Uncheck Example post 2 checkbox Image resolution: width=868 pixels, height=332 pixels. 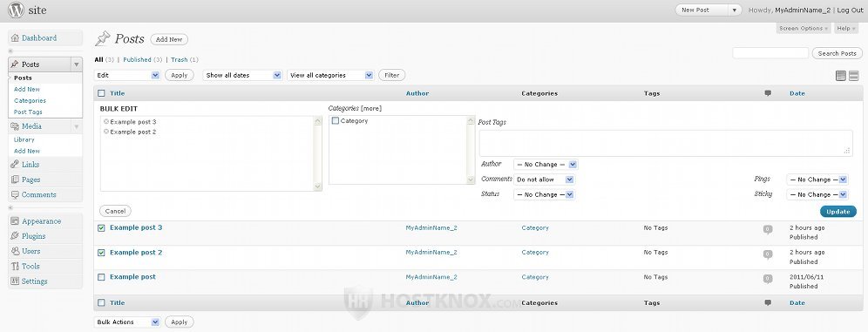point(101,253)
